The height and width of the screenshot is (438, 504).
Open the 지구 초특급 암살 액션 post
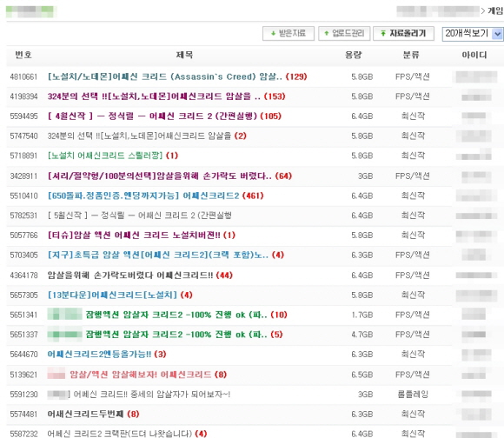(158, 255)
